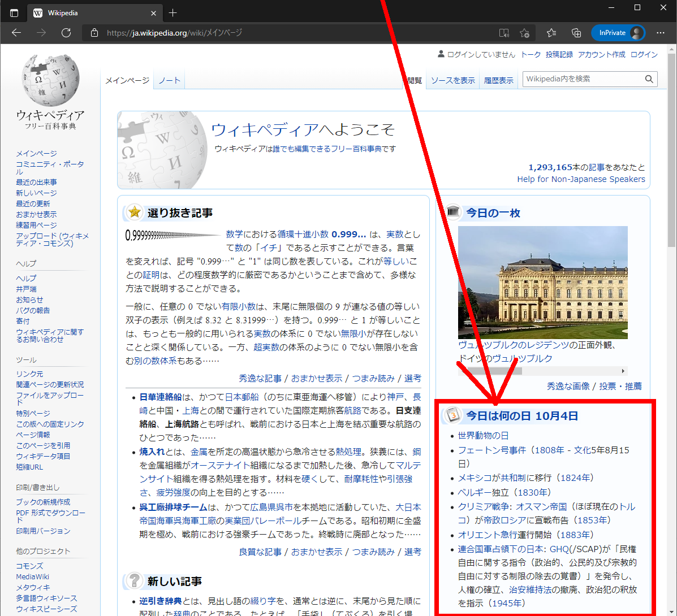Open sidebar 印刷用バージョン link

pos(43,531)
